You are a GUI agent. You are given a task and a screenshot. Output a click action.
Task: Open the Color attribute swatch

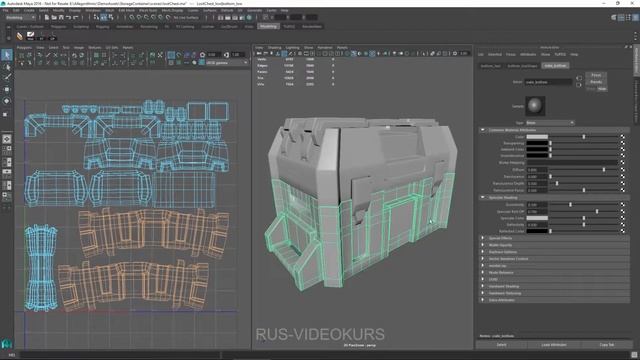537,137
